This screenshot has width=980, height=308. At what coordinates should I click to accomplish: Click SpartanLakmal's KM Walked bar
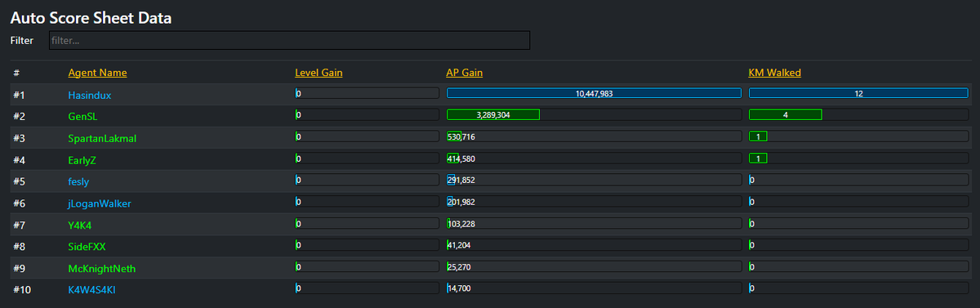pos(858,136)
